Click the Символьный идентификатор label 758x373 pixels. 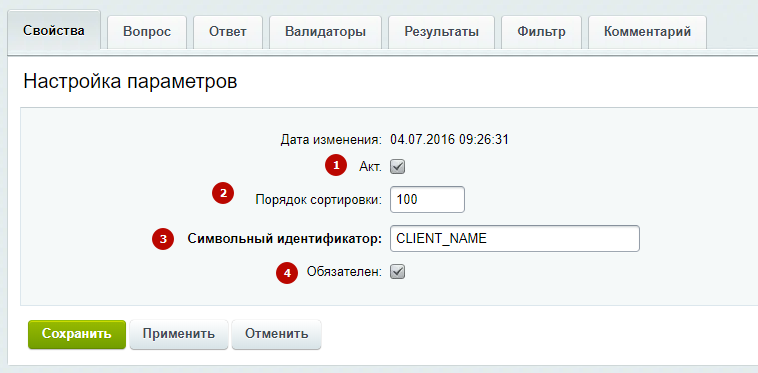click(x=285, y=239)
